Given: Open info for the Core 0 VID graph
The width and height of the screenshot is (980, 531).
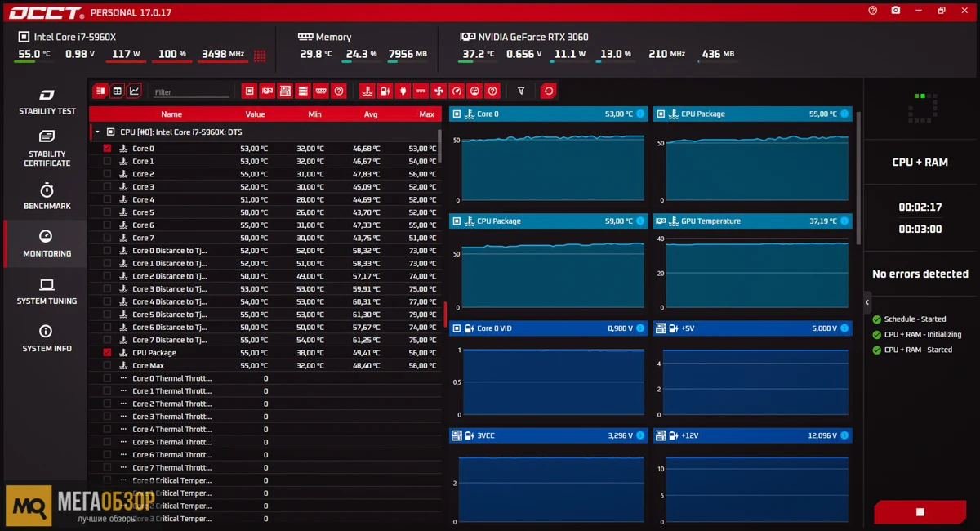Looking at the screenshot, I should (639, 328).
